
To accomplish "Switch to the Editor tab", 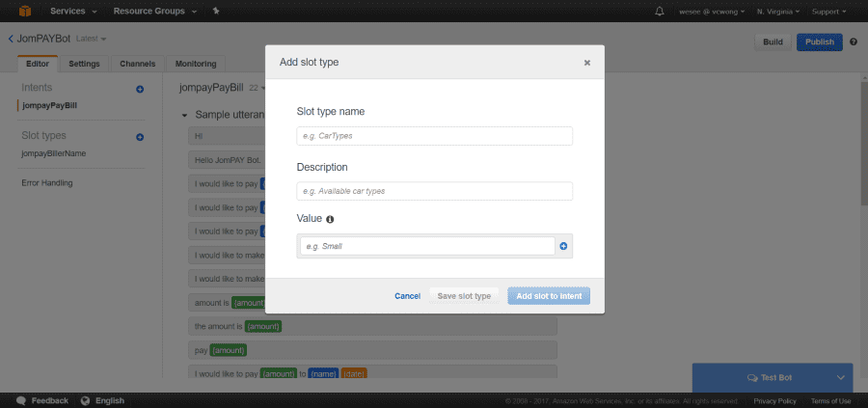I will 38,64.
